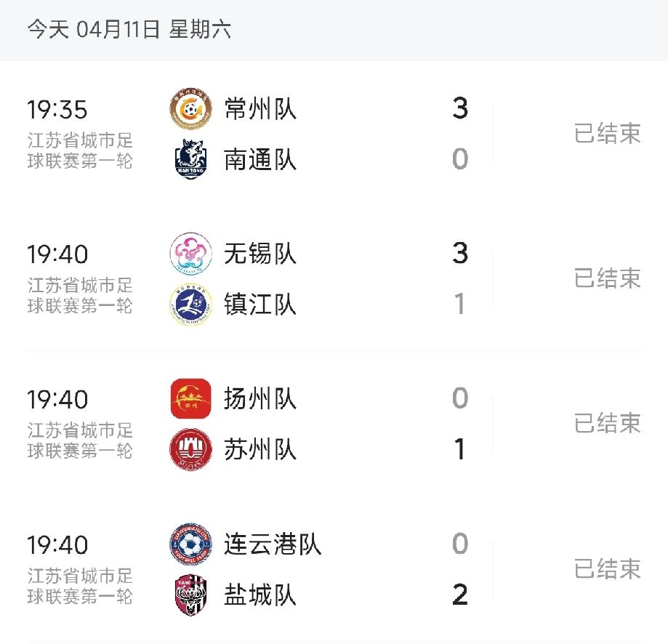Select the team name 苏州队
The height and width of the screenshot is (644, 668).
pos(260,450)
